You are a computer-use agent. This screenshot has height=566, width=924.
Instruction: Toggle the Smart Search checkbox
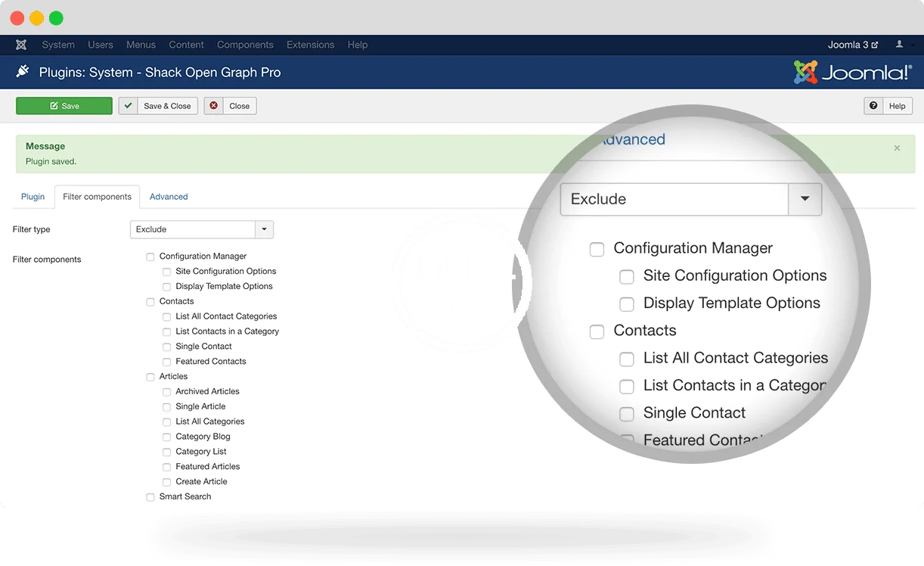[150, 497]
